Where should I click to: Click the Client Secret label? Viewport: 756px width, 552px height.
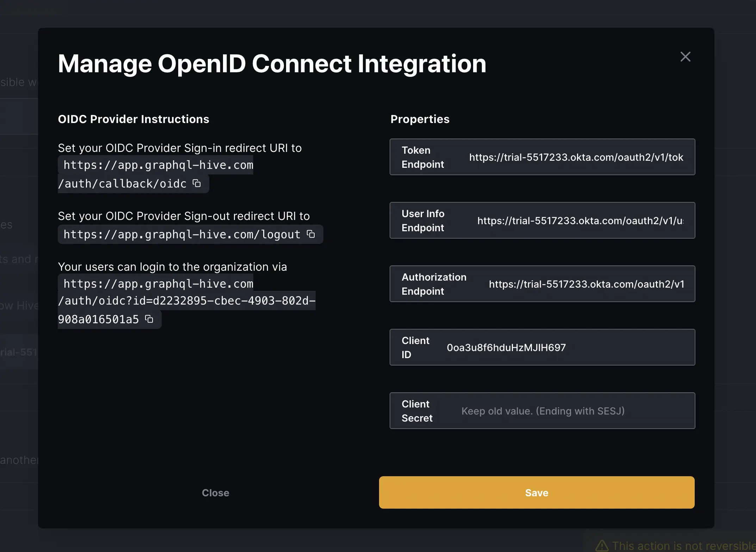click(417, 411)
